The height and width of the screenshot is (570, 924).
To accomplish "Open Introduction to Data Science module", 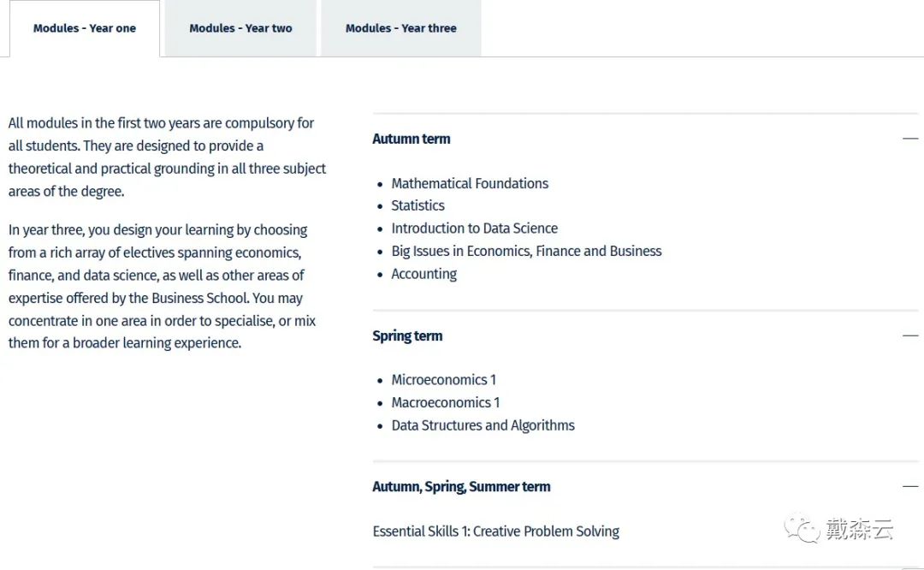I will coord(474,229).
